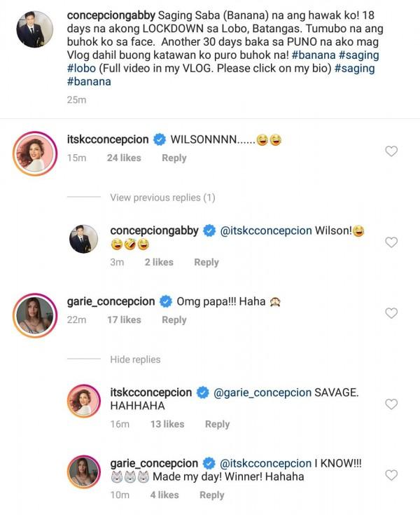Image resolution: width=420 pixels, height=515 pixels.
Task: Heart the SAVAGE. HAHHAHA reply
Action: 392,404
